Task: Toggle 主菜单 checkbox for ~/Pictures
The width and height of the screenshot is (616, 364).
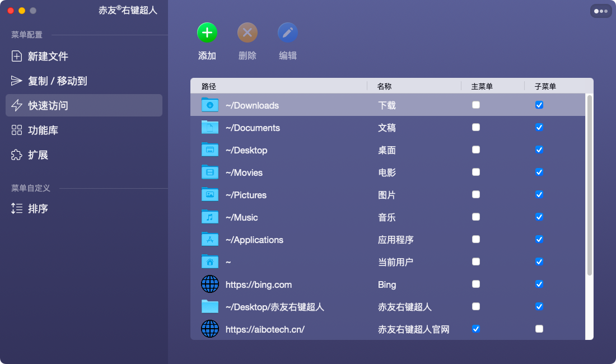Action: coord(476,194)
